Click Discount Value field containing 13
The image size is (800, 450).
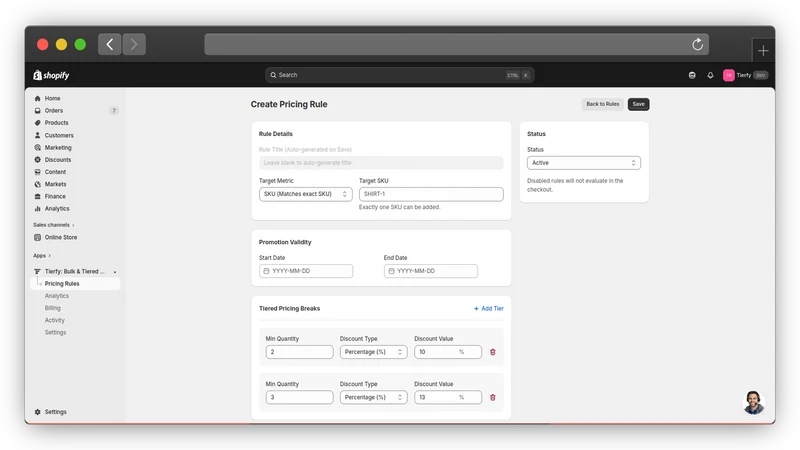[448, 397]
